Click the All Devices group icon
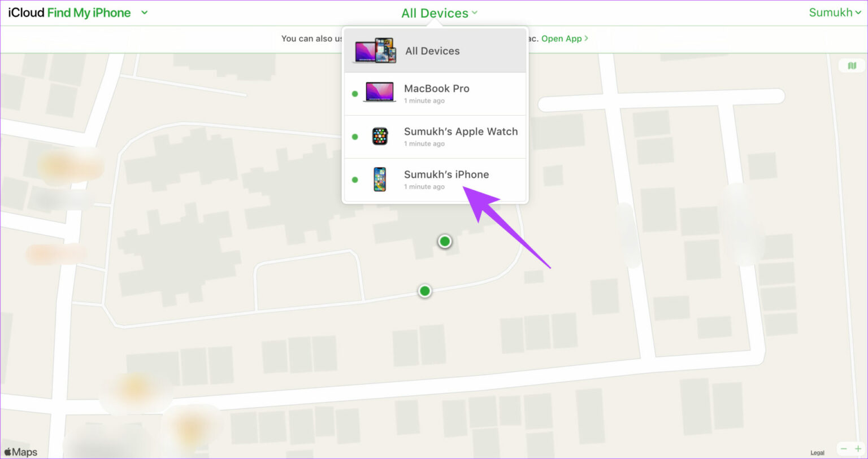The width and height of the screenshot is (868, 459). (x=375, y=50)
